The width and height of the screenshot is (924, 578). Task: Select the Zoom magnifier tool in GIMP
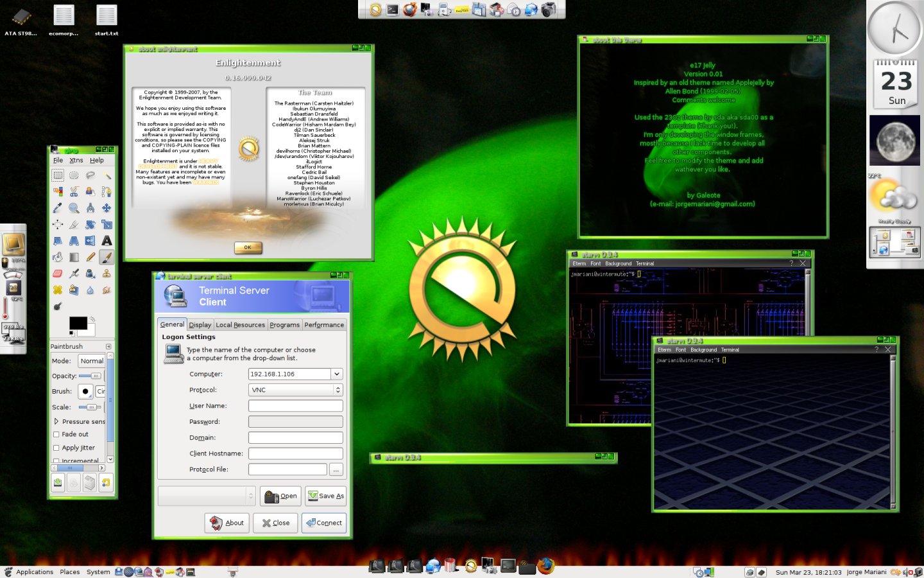pos(74,208)
